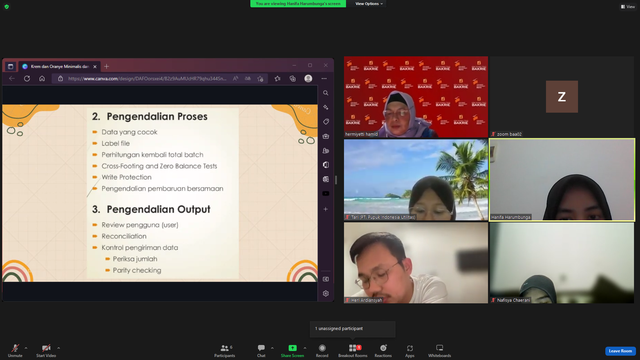Toggle Read aloud in address bar

pos(236,78)
